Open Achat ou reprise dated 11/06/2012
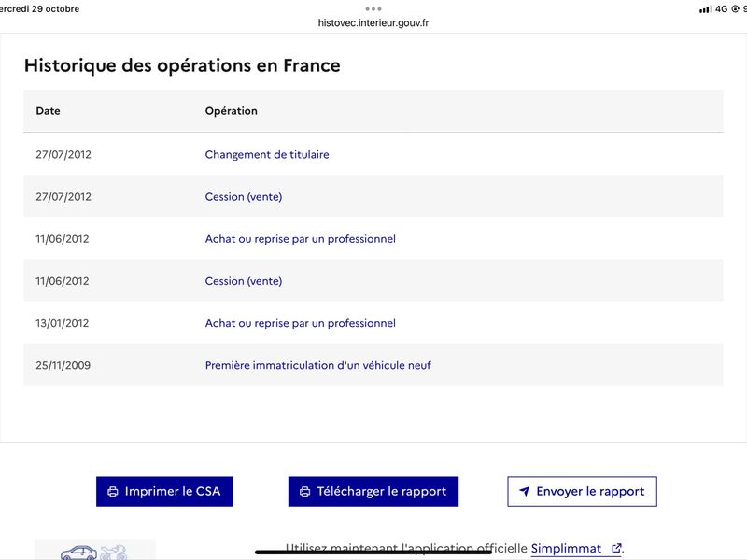747x560 pixels. point(301,239)
